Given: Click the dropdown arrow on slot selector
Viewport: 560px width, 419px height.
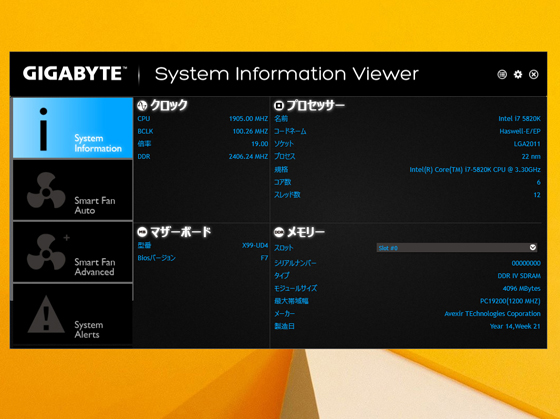Looking at the screenshot, I should tap(533, 247).
